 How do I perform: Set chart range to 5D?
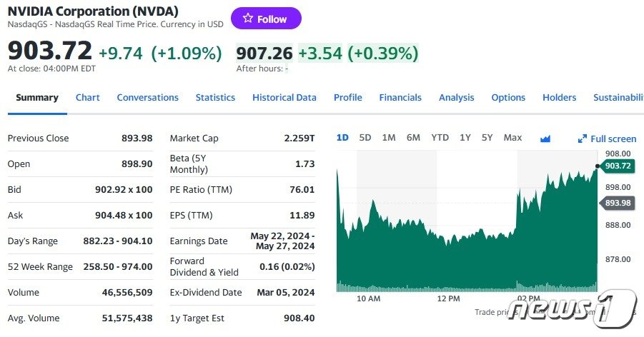(365, 138)
